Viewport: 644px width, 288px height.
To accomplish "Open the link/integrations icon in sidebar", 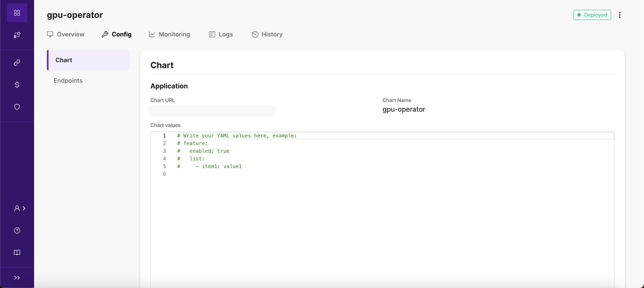I will point(17,62).
